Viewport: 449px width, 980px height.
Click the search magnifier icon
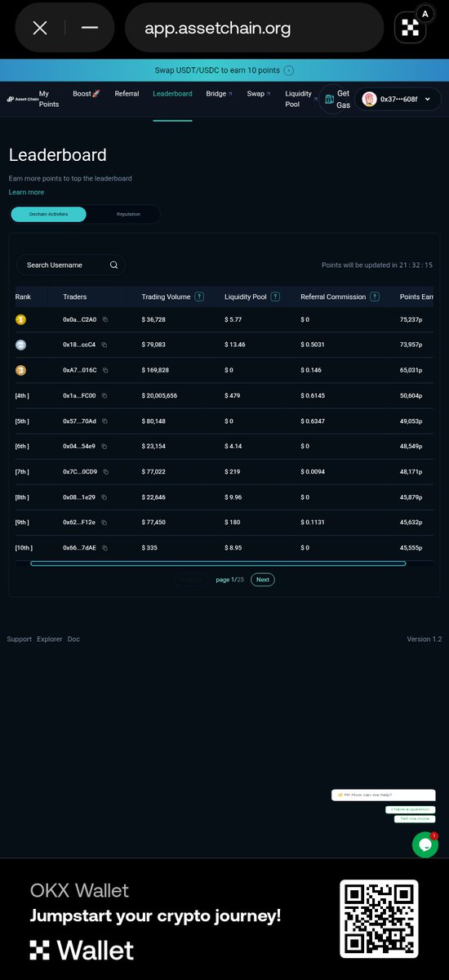[114, 265]
